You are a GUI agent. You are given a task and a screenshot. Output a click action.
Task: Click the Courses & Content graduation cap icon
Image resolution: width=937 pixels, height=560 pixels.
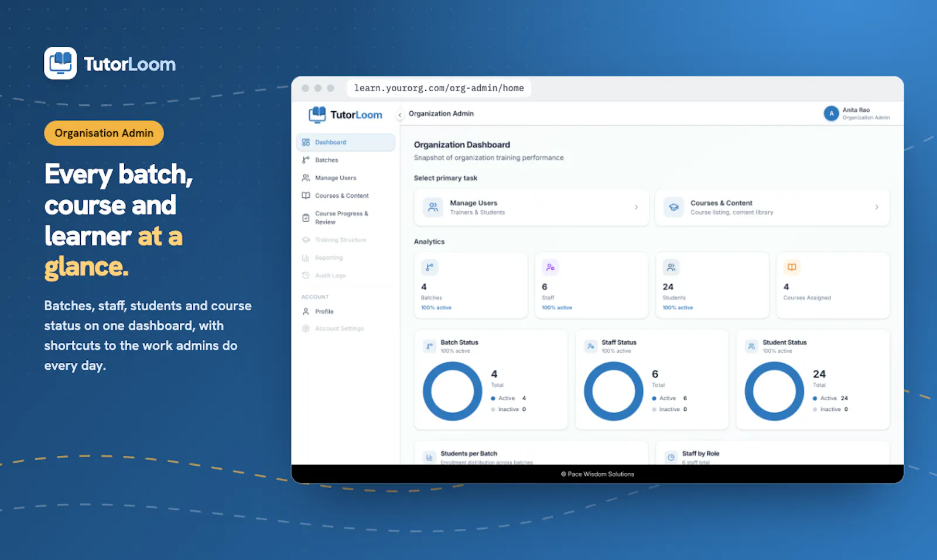[673, 207]
